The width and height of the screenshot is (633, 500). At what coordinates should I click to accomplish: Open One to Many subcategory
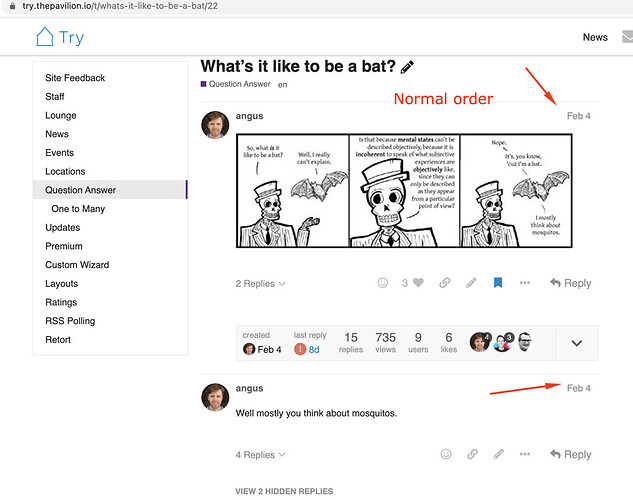(x=78, y=209)
